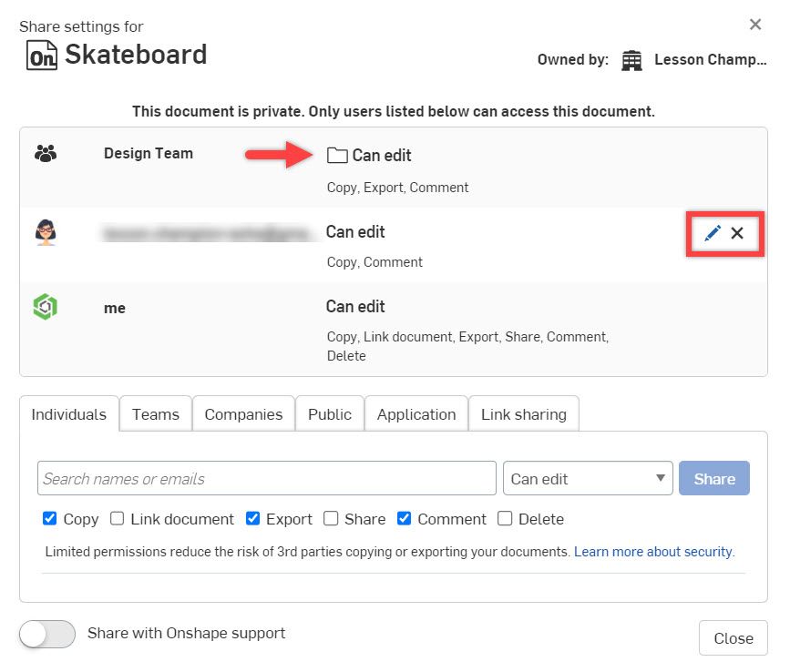Click the Onshape document icon beside Skateboard
The height and width of the screenshot is (672, 790).
click(43, 55)
